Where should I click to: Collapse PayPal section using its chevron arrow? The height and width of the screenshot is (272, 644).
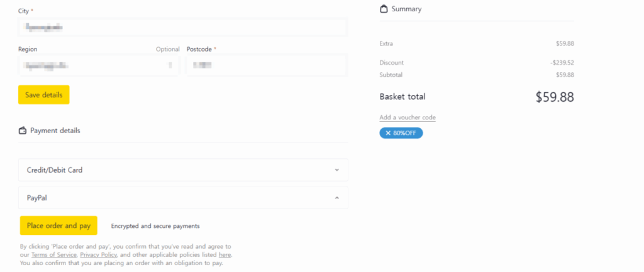(336, 198)
